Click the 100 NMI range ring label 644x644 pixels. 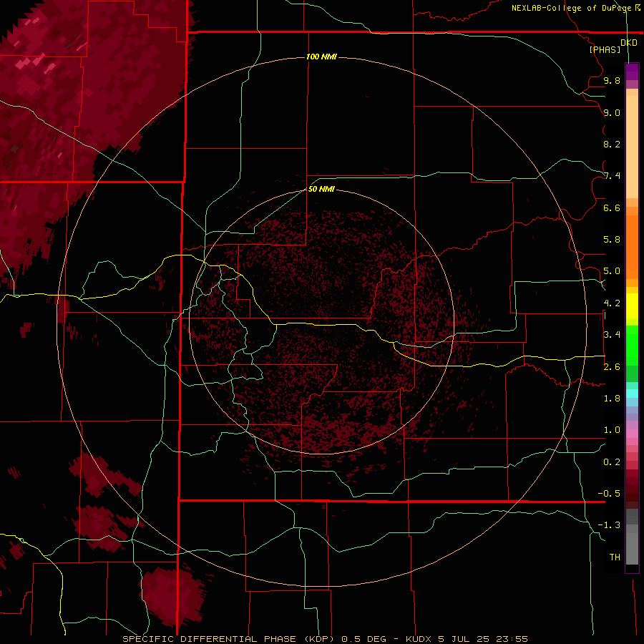[321, 57]
